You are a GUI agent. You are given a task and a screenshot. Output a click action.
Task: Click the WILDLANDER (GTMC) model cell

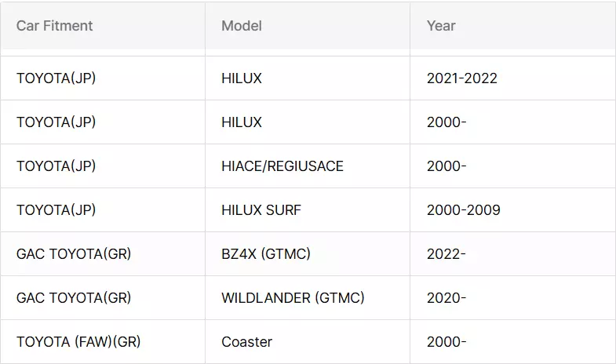[293, 298]
